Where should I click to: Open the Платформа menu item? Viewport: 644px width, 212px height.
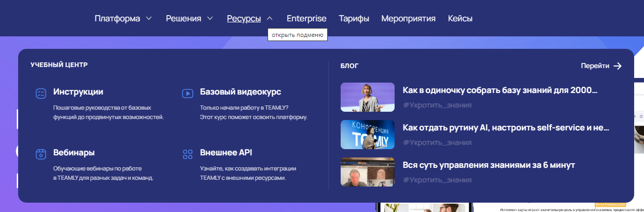[117, 19]
